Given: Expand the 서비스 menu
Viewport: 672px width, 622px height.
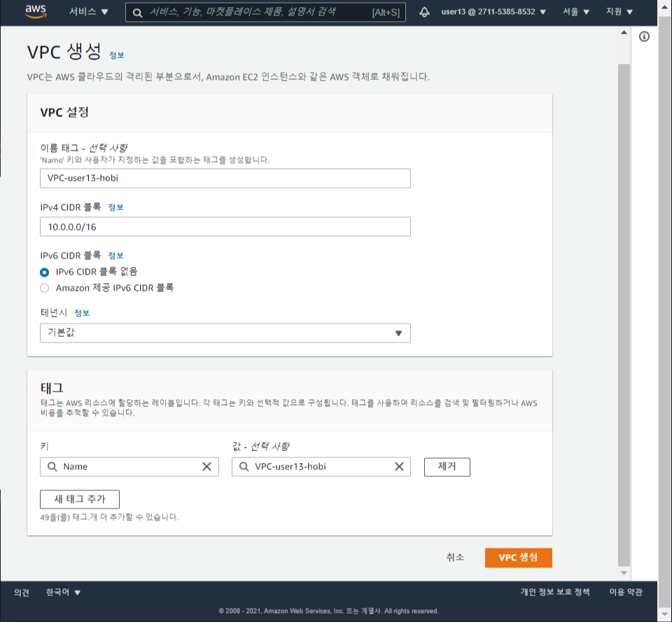Looking at the screenshot, I should (89, 12).
